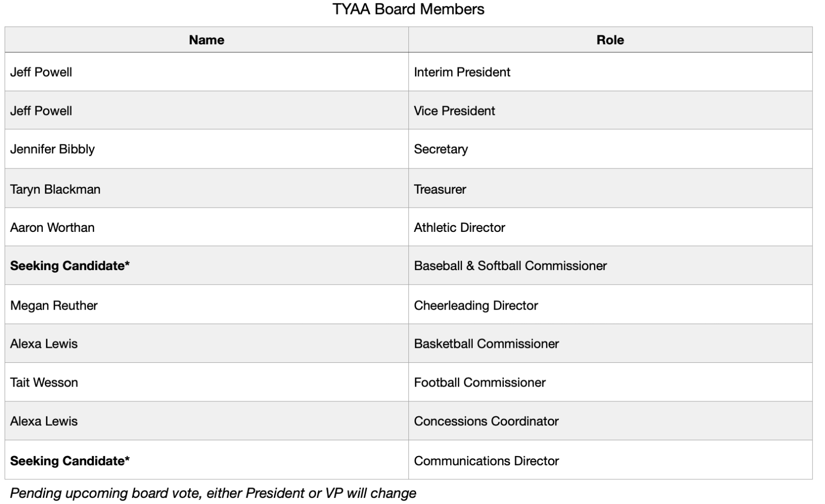
Task: Click Jeff Powell in the Interim President row
Action: pyautogui.click(x=41, y=72)
